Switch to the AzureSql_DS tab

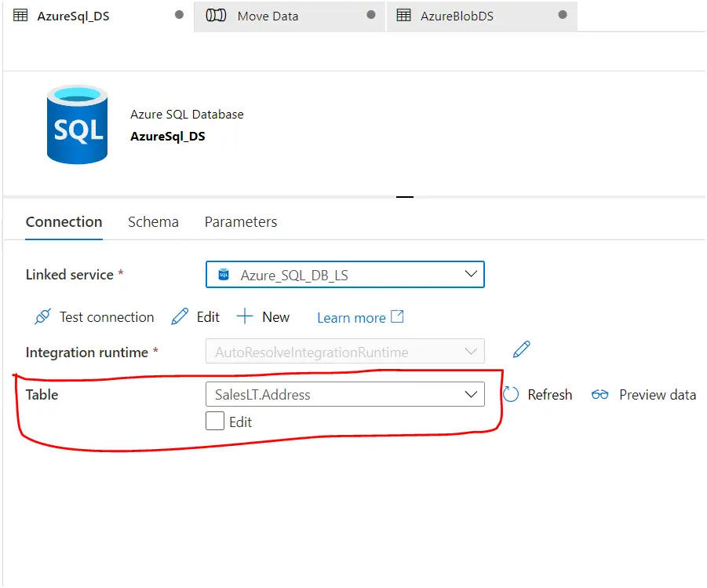98,16
